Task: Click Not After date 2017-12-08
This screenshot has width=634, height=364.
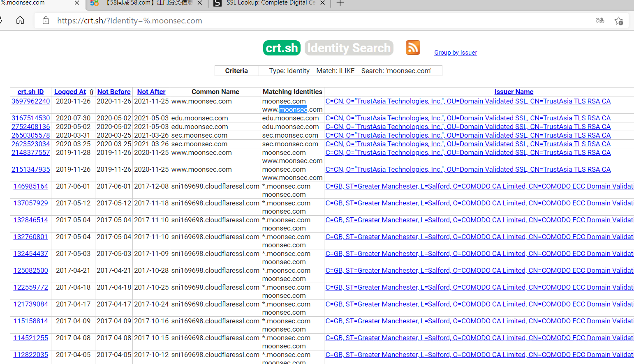Action: pyautogui.click(x=151, y=187)
